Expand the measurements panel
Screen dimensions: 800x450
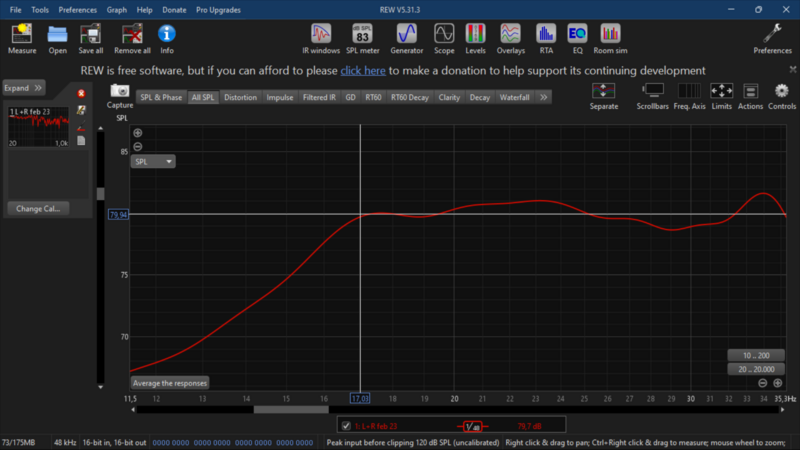23,88
